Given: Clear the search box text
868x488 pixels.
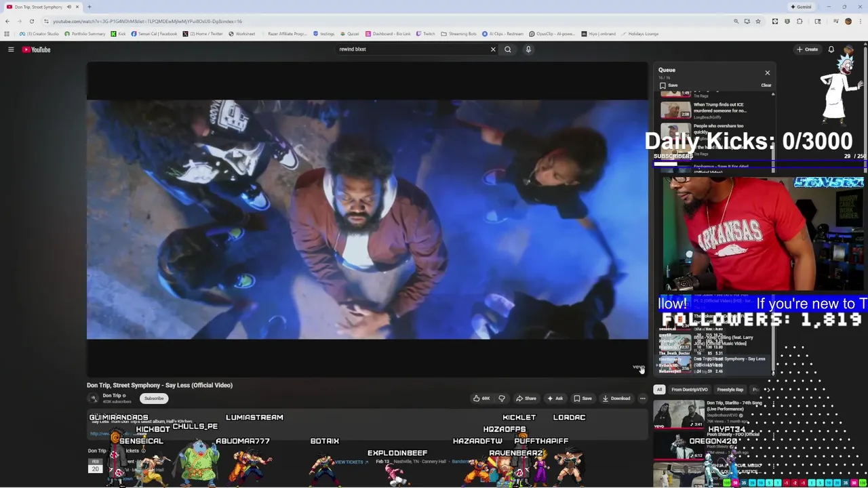Looking at the screenshot, I should tap(493, 49).
